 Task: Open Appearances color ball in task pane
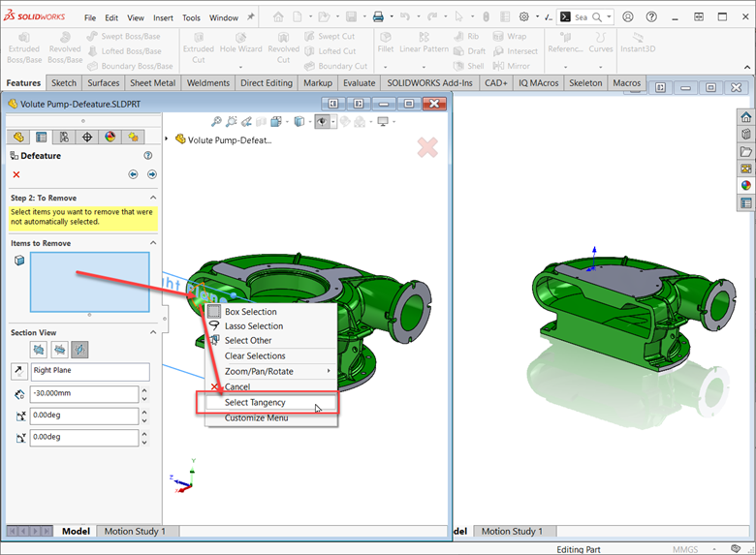click(x=746, y=185)
